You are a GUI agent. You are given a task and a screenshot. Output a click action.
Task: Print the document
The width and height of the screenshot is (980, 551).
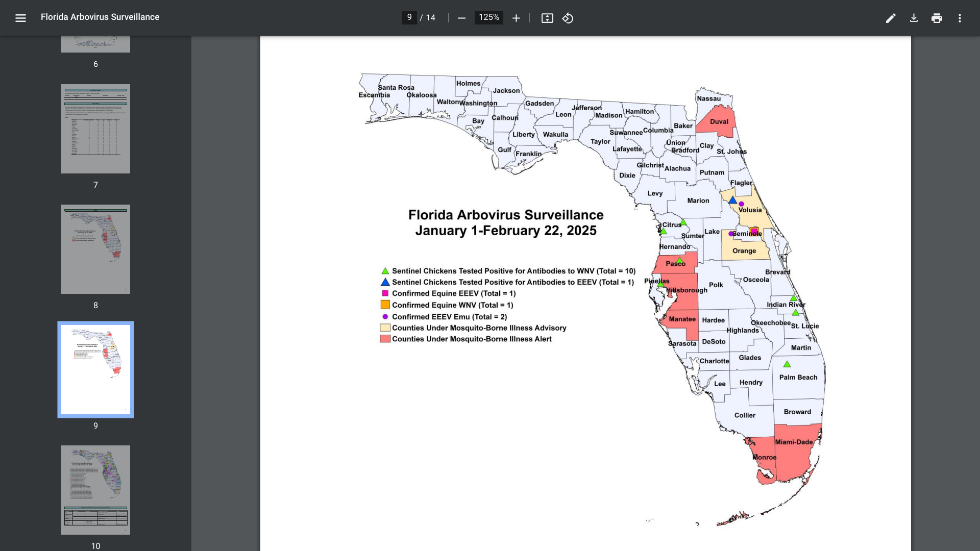pyautogui.click(x=937, y=18)
